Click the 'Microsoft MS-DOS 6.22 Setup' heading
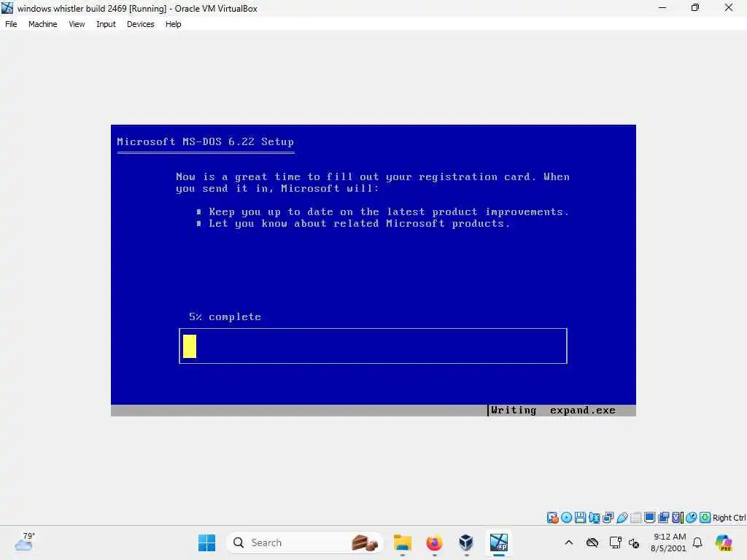Viewport: 747px width, 560px height. 205,141
